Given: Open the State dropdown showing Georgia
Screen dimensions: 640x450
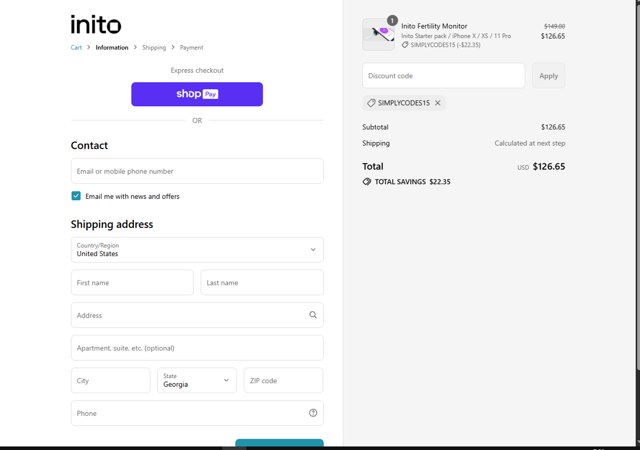Looking at the screenshot, I should pyautogui.click(x=197, y=381).
